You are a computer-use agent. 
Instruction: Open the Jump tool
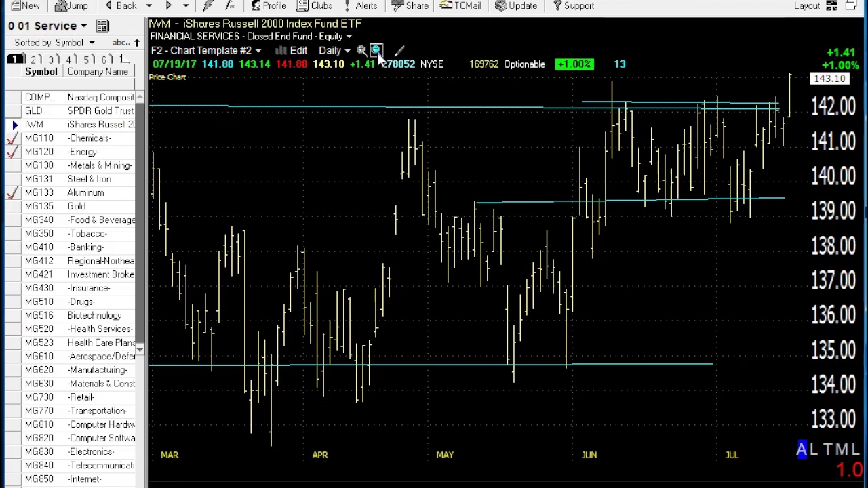click(x=72, y=6)
